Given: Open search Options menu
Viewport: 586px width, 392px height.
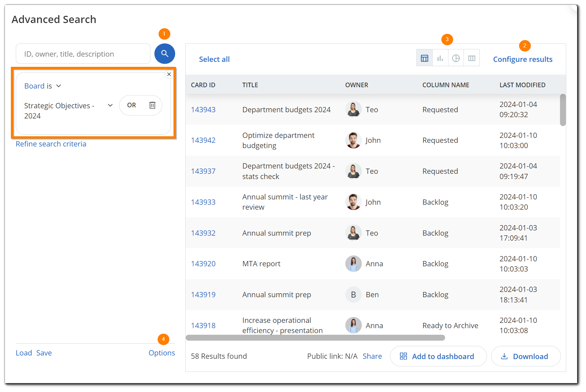Looking at the screenshot, I should (162, 353).
